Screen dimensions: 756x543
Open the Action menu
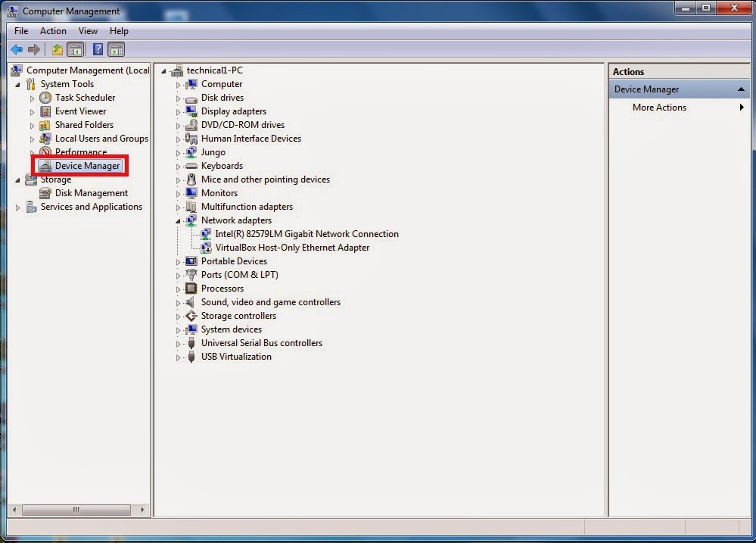pos(53,31)
